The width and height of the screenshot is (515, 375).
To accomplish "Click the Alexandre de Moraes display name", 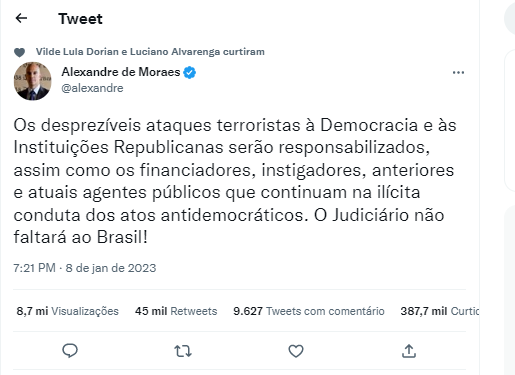I will click(x=121, y=72).
